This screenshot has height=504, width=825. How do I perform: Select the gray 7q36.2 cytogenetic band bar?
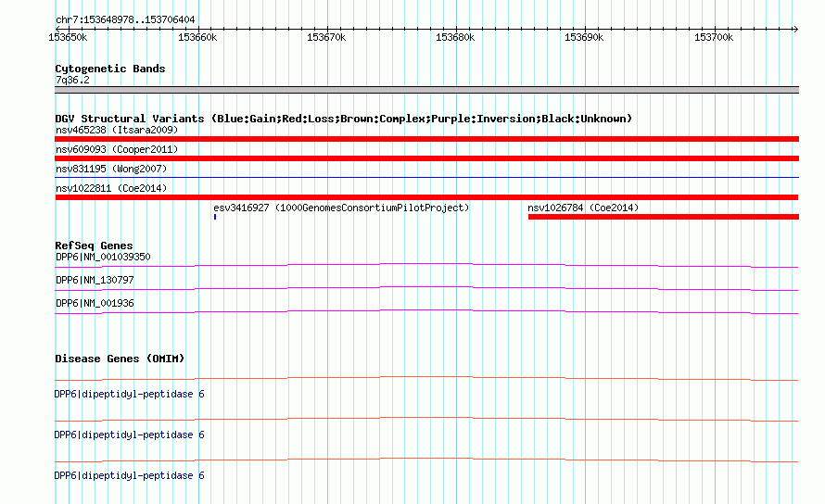(x=426, y=90)
